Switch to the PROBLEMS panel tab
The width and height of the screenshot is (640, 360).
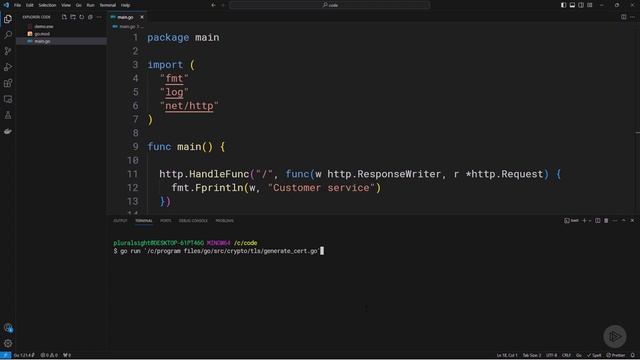(224, 221)
